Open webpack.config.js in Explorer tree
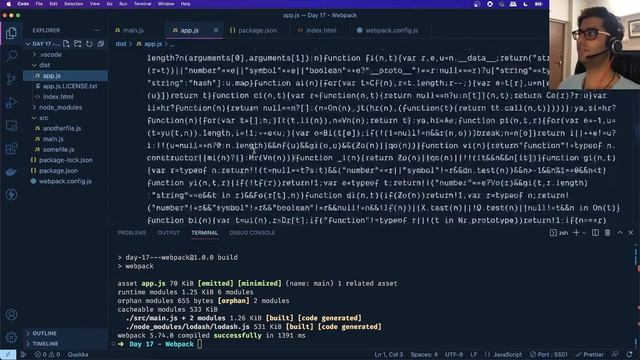Image resolution: width=640 pixels, height=360 pixels. coord(65,181)
